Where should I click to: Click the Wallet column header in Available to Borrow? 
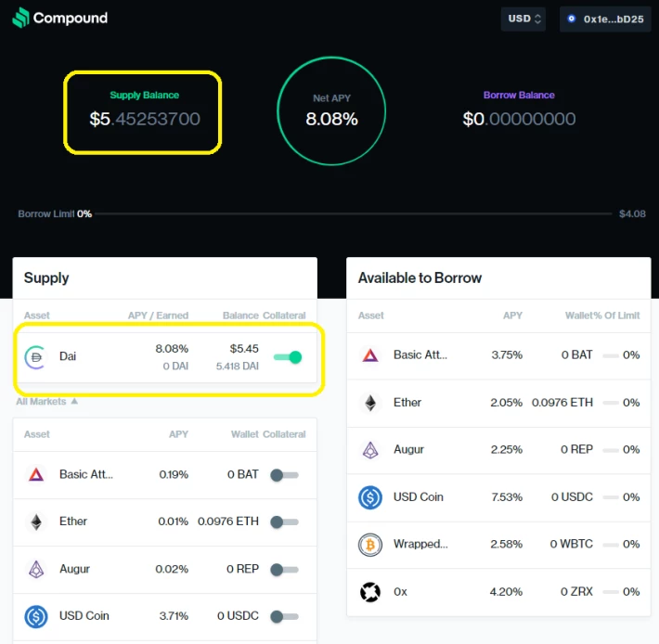pos(579,316)
